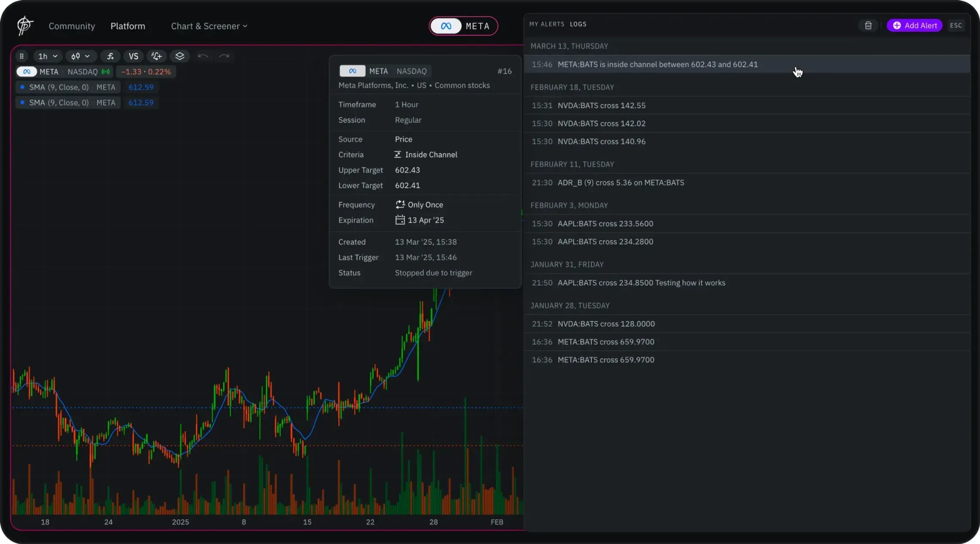This screenshot has width=980, height=544.
Task: Expand the candlestick chart type dropdown
Action: coord(80,56)
